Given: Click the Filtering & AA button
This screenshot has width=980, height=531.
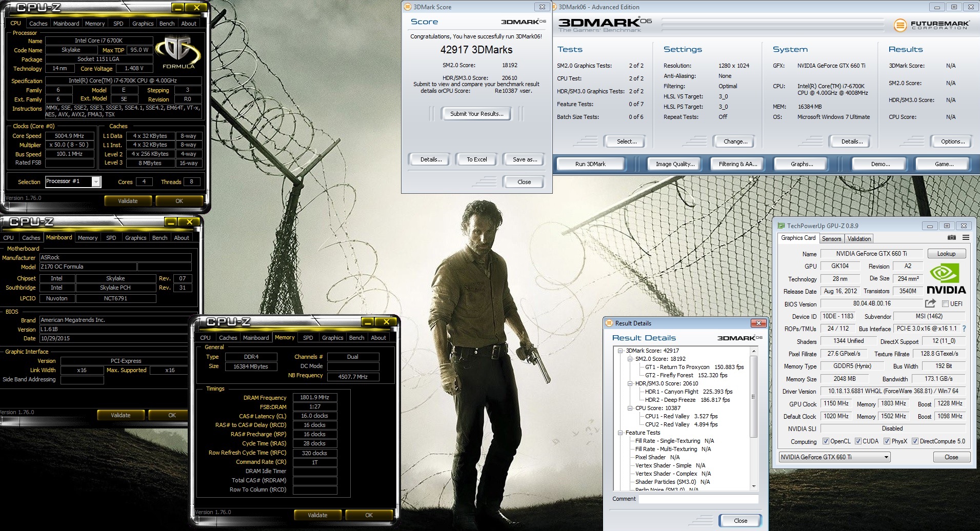Looking at the screenshot, I should [737, 164].
